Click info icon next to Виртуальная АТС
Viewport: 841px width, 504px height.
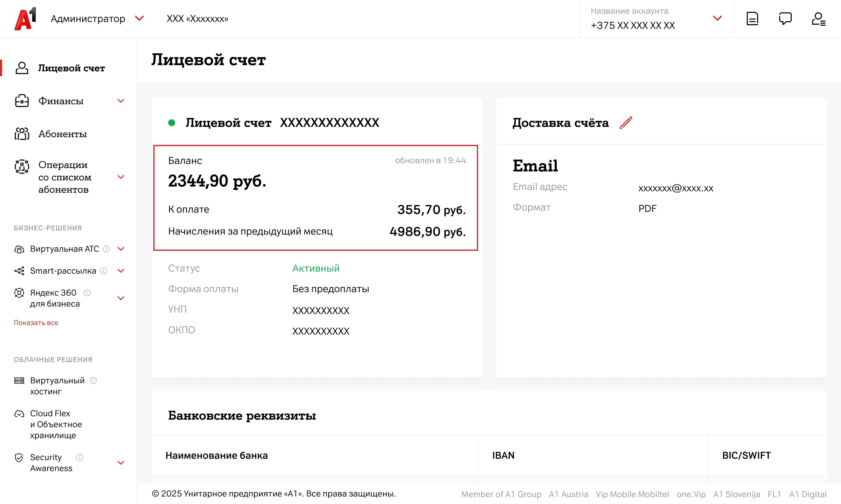click(x=106, y=249)
